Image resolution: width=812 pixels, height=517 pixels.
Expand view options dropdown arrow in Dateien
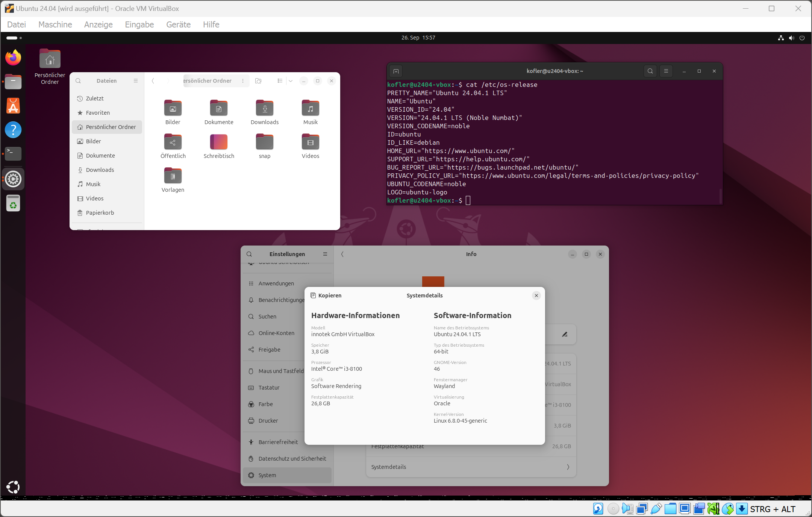[291, 81]
